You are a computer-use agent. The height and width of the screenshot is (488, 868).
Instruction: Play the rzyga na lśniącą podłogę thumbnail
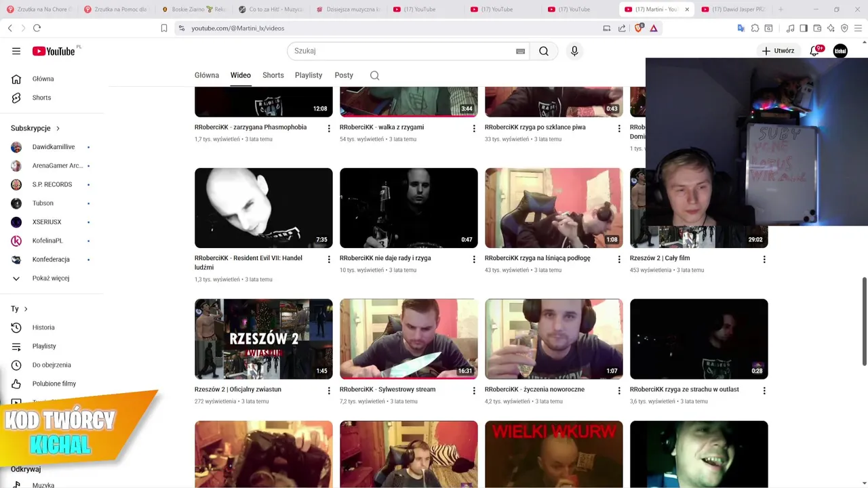pos(554,208)
